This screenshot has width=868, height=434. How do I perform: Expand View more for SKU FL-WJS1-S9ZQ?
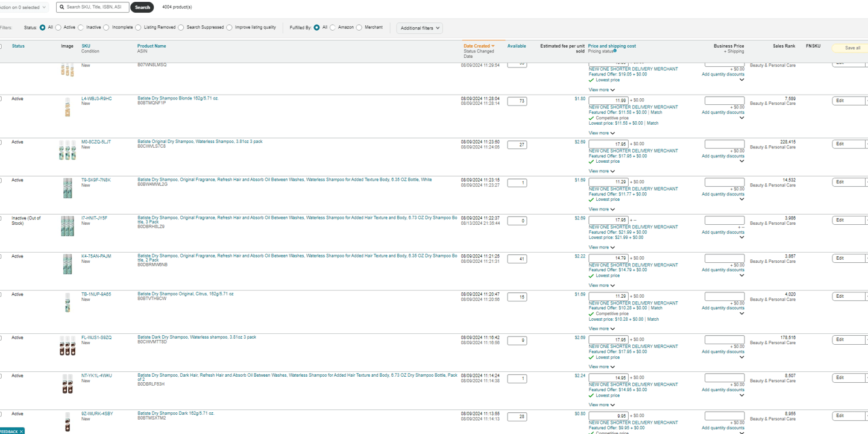602,366
